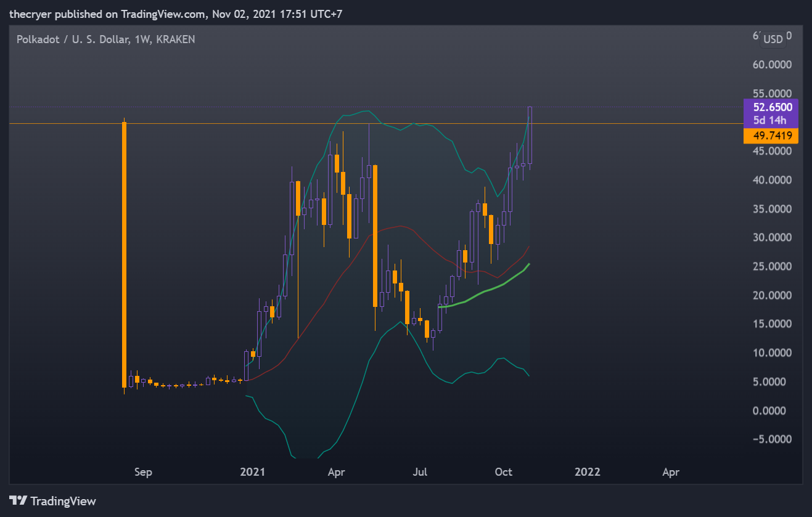The image size is (812, 517).
Task: Click the TradingView wordmark text
Action: (x=64, y=501)
